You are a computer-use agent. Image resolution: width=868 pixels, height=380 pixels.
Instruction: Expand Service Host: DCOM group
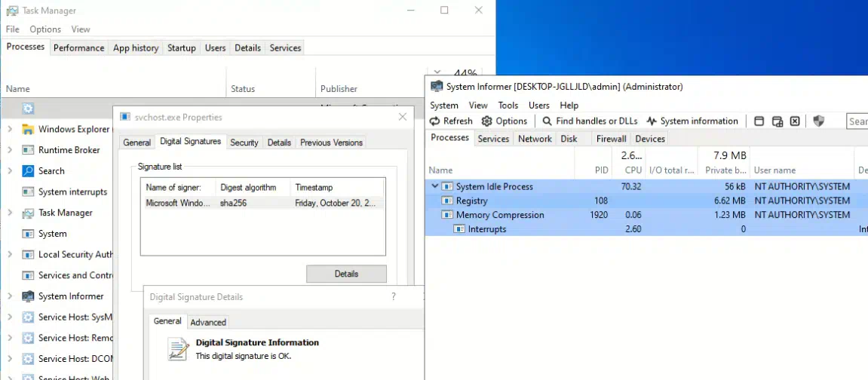[10, 359]
